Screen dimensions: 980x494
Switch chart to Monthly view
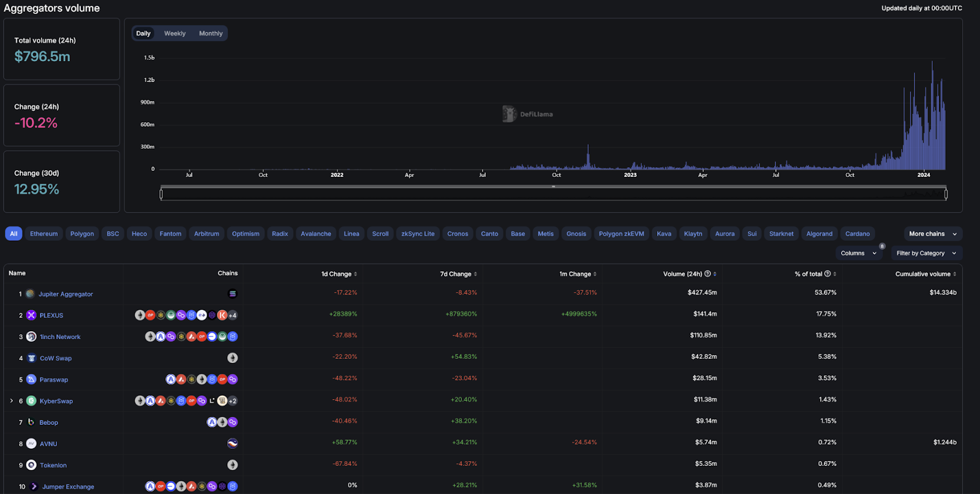211,34
